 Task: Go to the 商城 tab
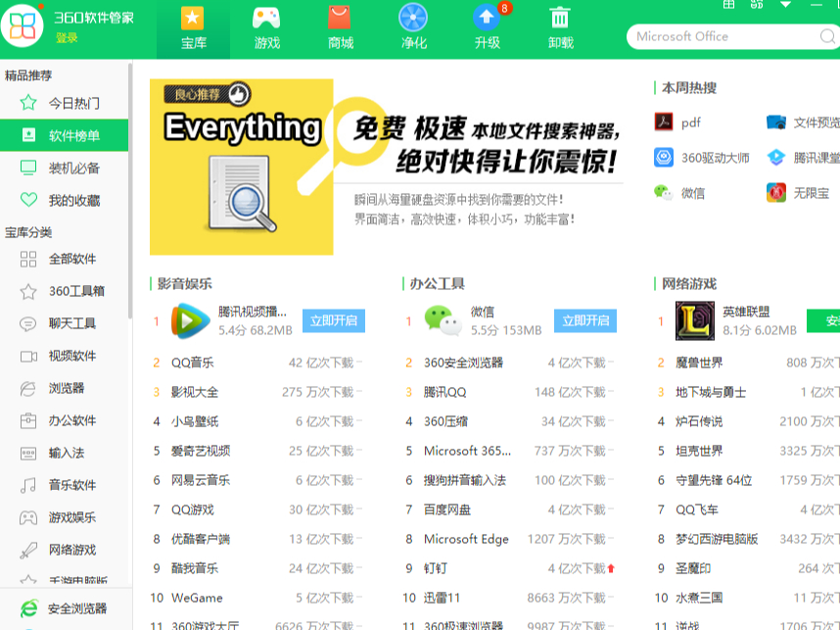pyautogui.click(x=340, y=29)
